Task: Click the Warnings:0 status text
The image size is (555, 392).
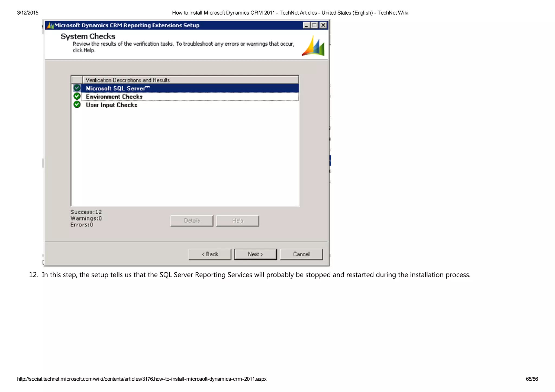Action: pos(86,218)
